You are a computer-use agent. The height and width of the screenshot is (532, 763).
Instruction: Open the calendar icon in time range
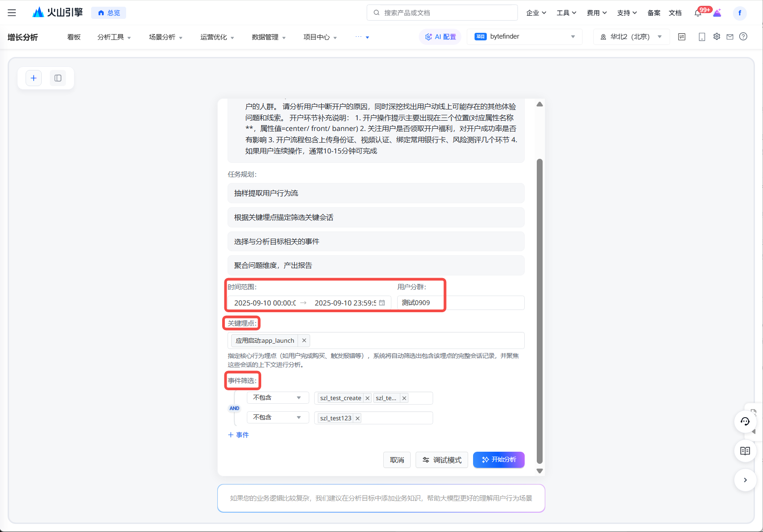click(382, 303)
